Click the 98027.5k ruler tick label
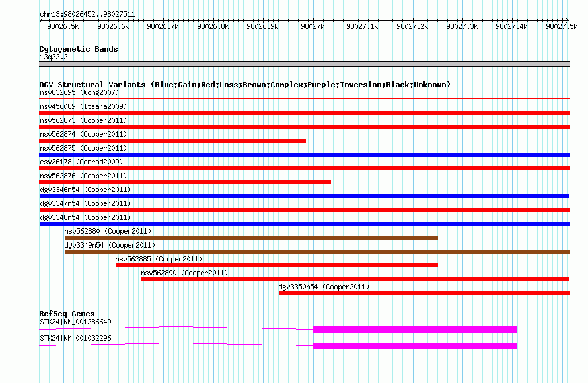 tap(562, 26)
